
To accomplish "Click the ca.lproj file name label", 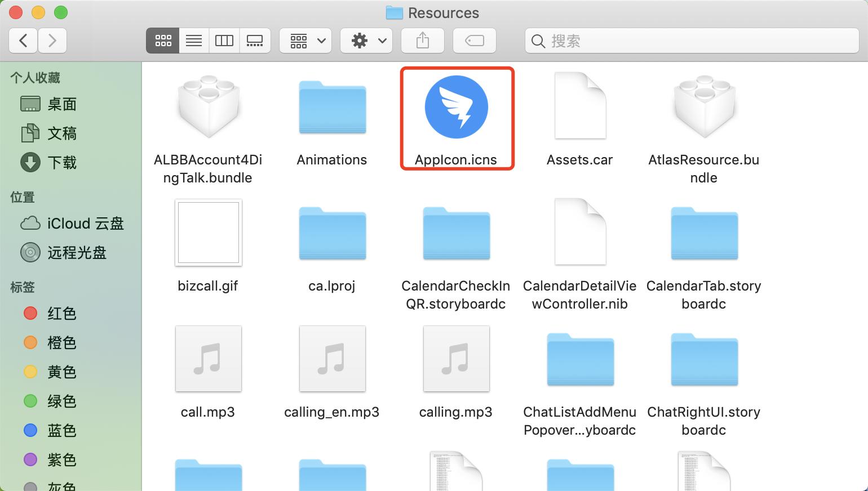I will (x=332, y=286).
